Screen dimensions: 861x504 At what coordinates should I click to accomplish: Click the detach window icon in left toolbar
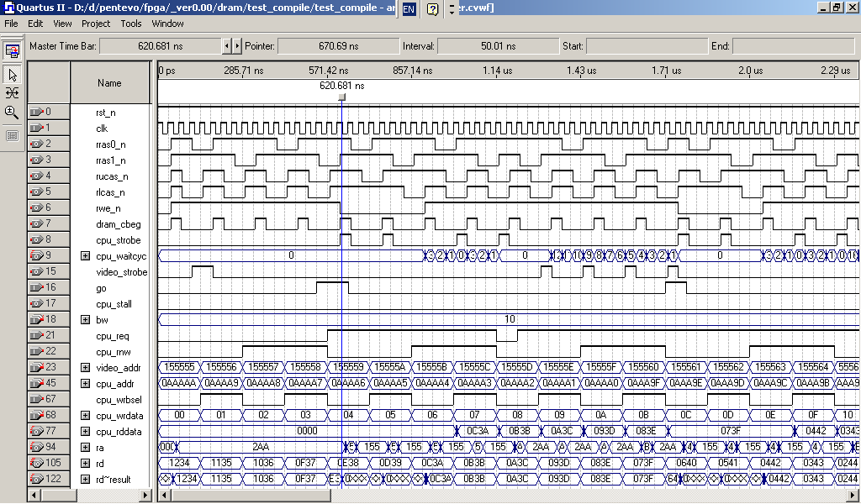coord(13,50)
